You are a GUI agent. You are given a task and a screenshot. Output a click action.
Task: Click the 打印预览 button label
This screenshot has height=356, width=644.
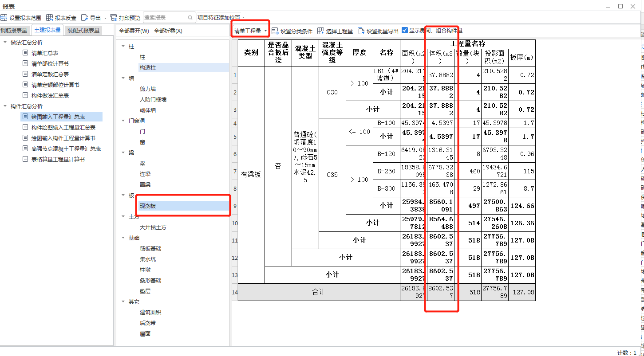click(x=130, y=18)
